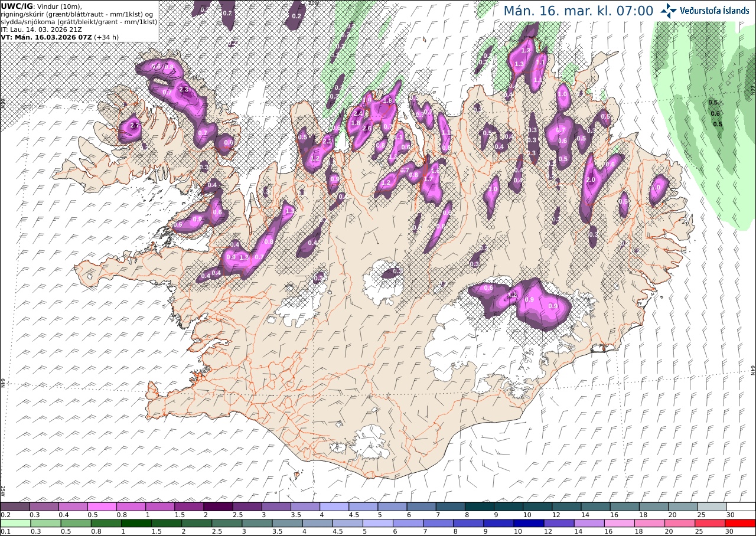The width and height of the screenshot is (756, 536).
Task: Pick the bright red 30 rain legend swatch
Action: pyautogui.click(x=741, y=523)
